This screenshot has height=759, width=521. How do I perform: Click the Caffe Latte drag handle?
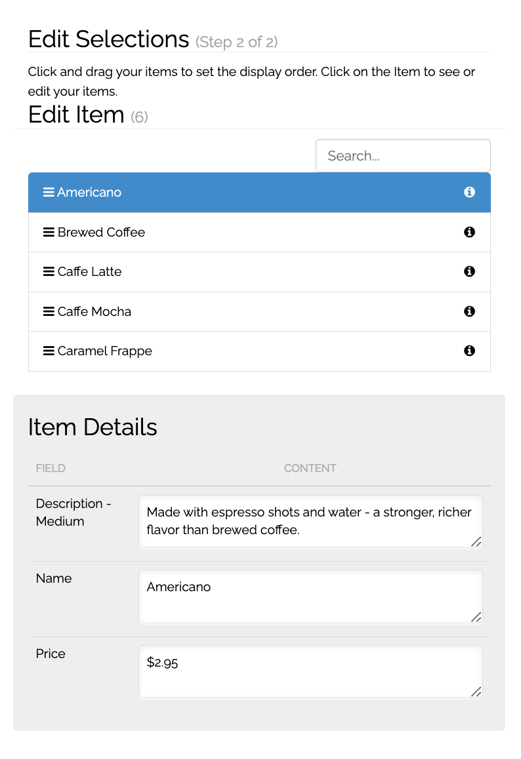48,272
